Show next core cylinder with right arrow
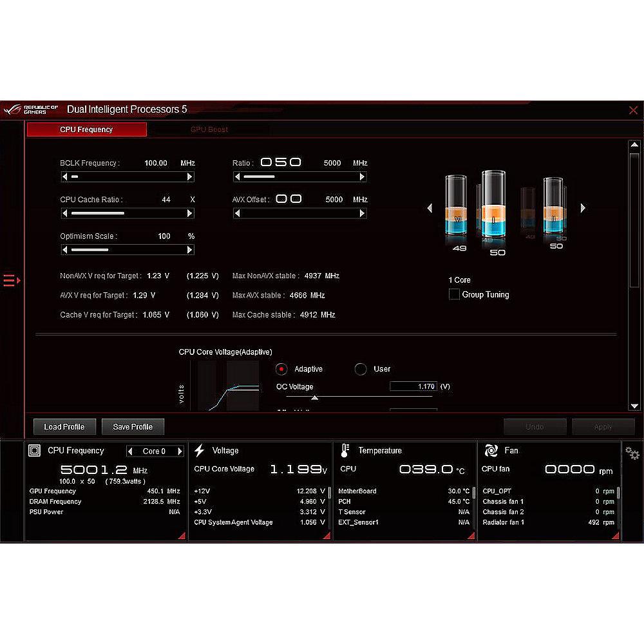Image resolution: width=644 pixels, height=644 pixels. (583, 208)
